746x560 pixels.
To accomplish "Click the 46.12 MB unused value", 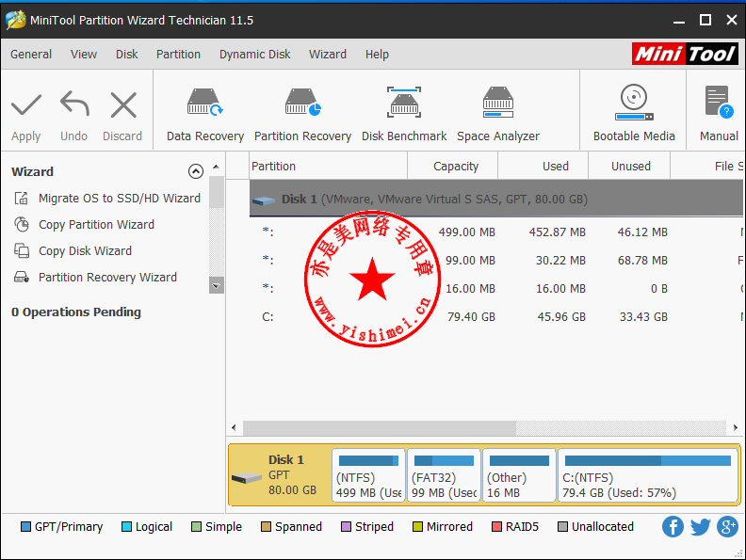I will coord(642,232).
